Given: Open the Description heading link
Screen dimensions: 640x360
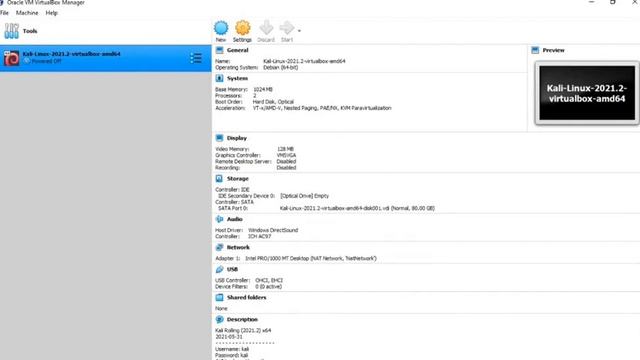Looking at the screenshot, I should (242, 320).
